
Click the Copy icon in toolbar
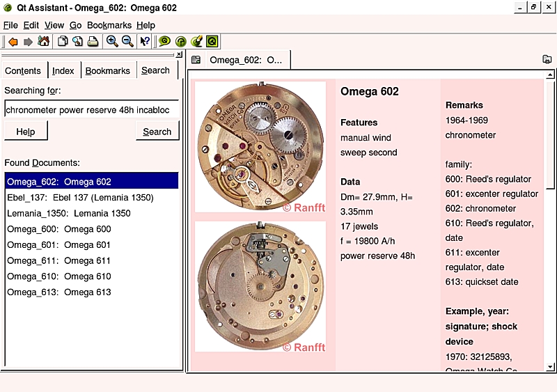pos(62,42)
